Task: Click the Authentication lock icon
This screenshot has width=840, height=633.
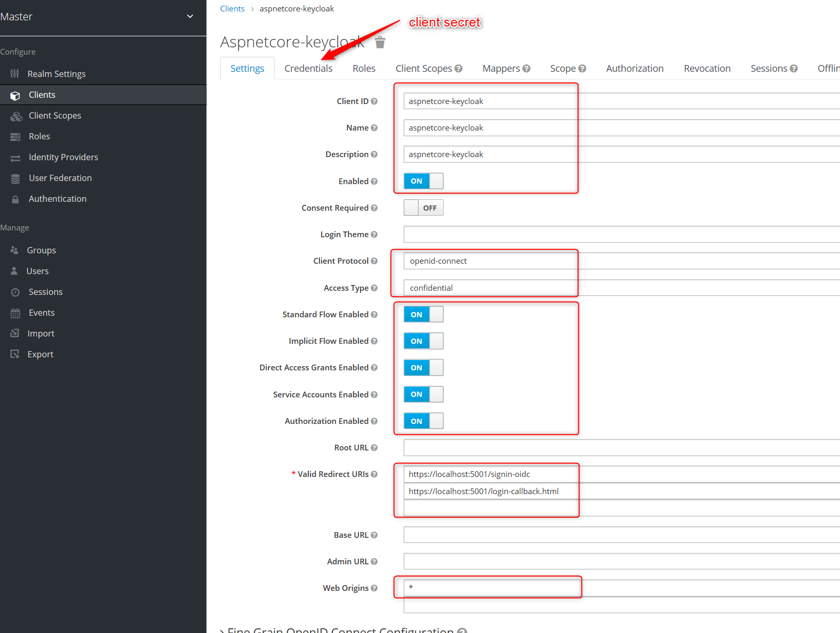Action: [x=16, y=199]
